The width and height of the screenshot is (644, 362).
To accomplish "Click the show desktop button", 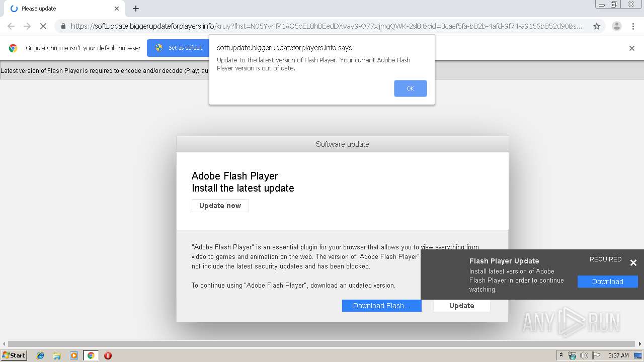I will click(638, 355).
